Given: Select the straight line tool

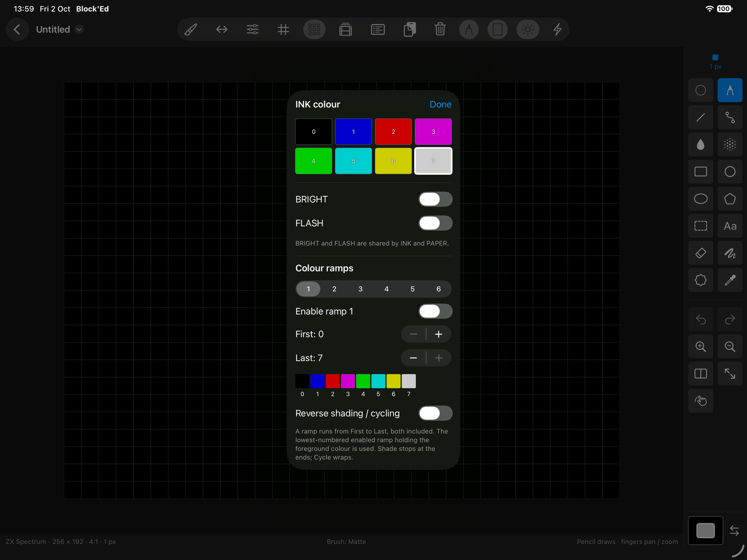Looking at the screenshot, I should coord(701,117).
